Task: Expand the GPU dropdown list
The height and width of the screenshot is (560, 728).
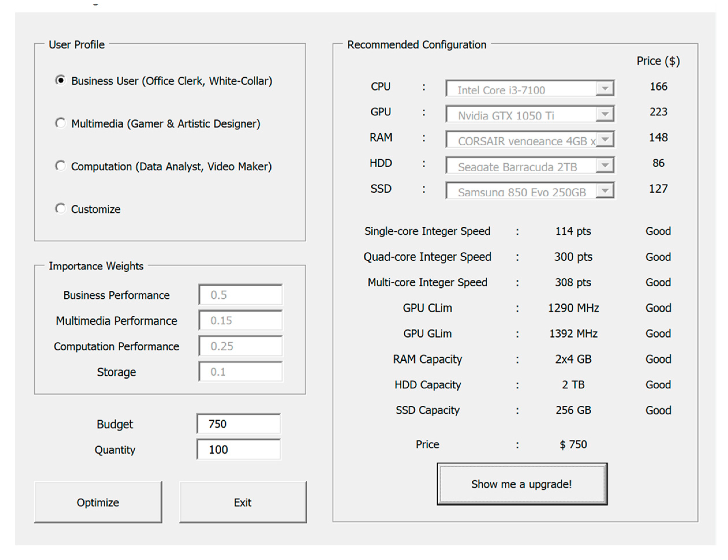Action: click(x=605, y=114)
